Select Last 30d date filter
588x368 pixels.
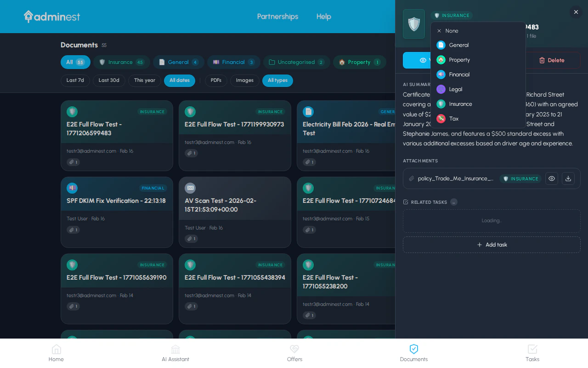click(x=109, y=80)
